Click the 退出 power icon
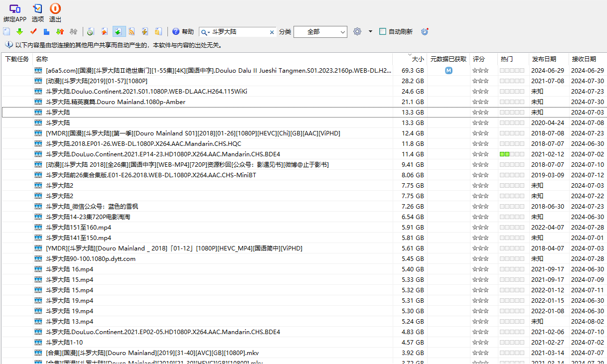This screenshot has width=607, height=364. (x=55, y=8)
